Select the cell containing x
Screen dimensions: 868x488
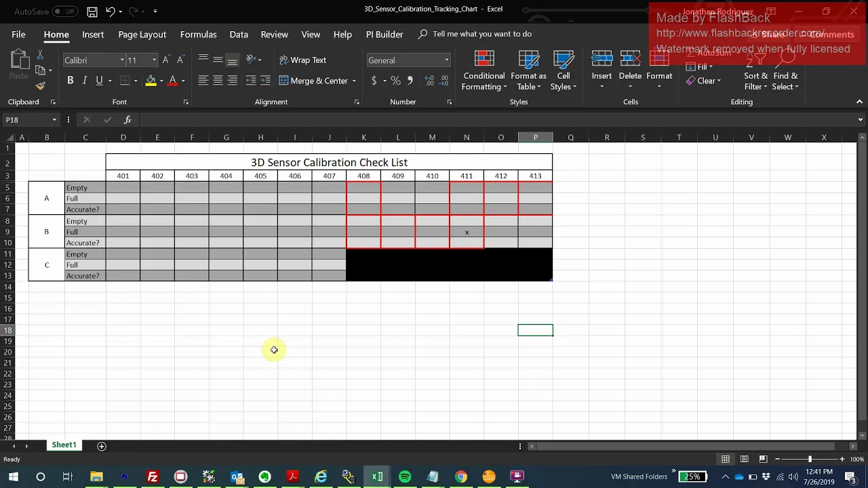tap(467, 232)
